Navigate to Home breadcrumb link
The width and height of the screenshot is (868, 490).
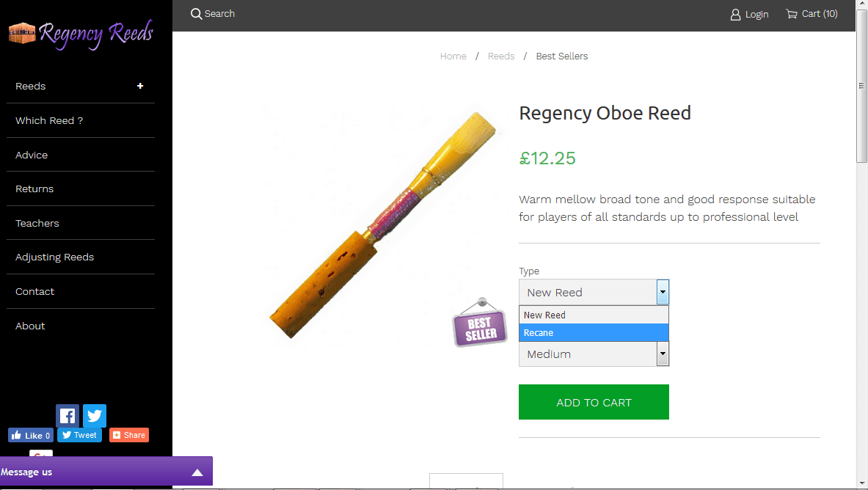[453, 56]
